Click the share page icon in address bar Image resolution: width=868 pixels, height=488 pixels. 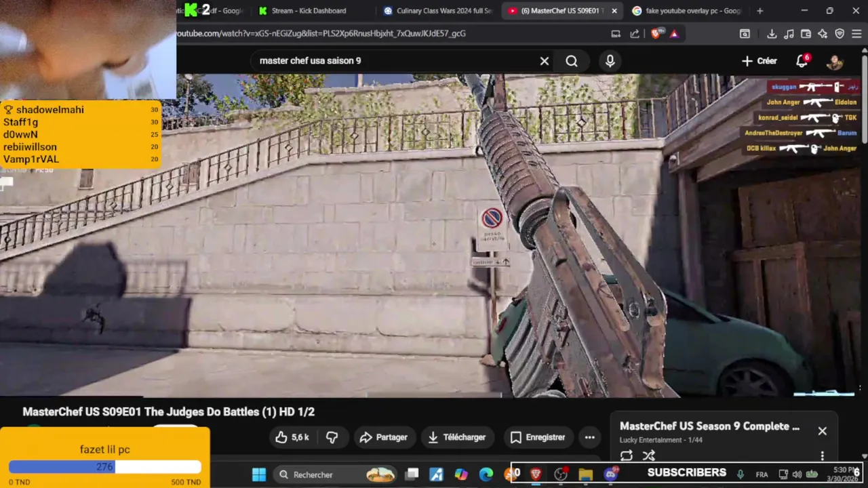click(635, 33)
